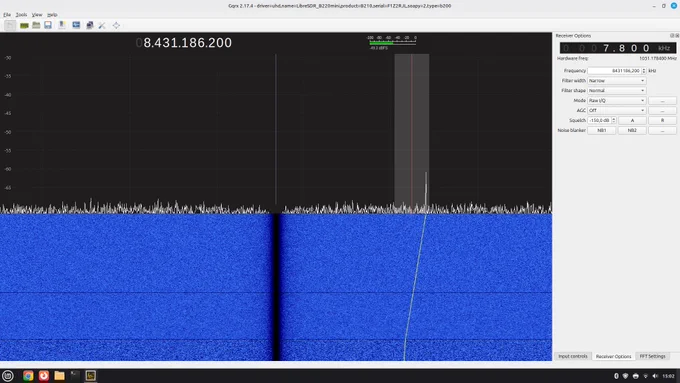Click the save settings floppy icon
The height and width of the screenshot is (383, 680).
coord(48,25)
